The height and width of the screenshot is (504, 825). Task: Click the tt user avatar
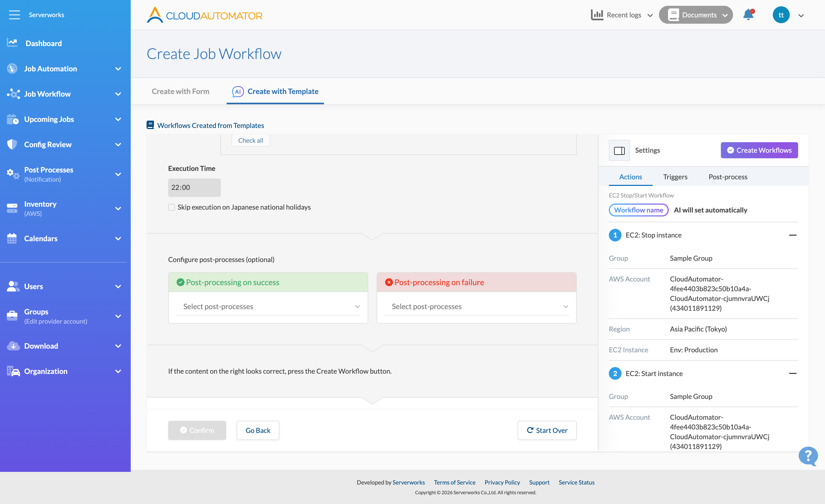(x=781, y=15)
